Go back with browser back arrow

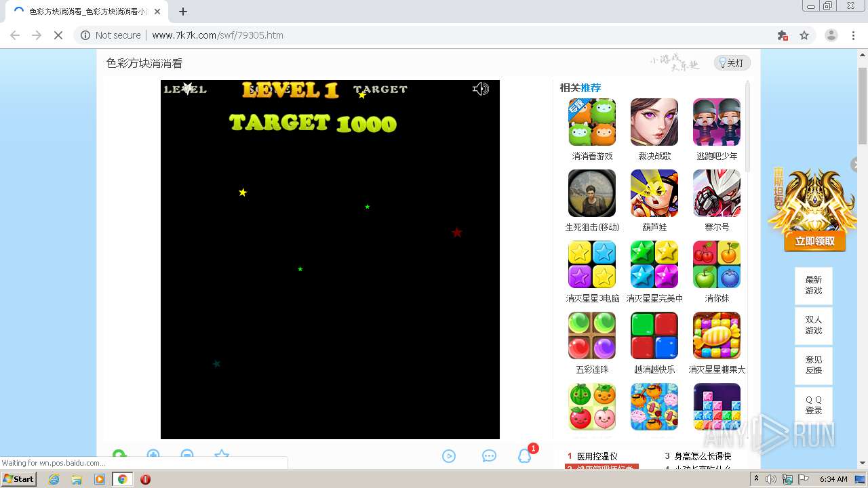[x=15, y=35]
